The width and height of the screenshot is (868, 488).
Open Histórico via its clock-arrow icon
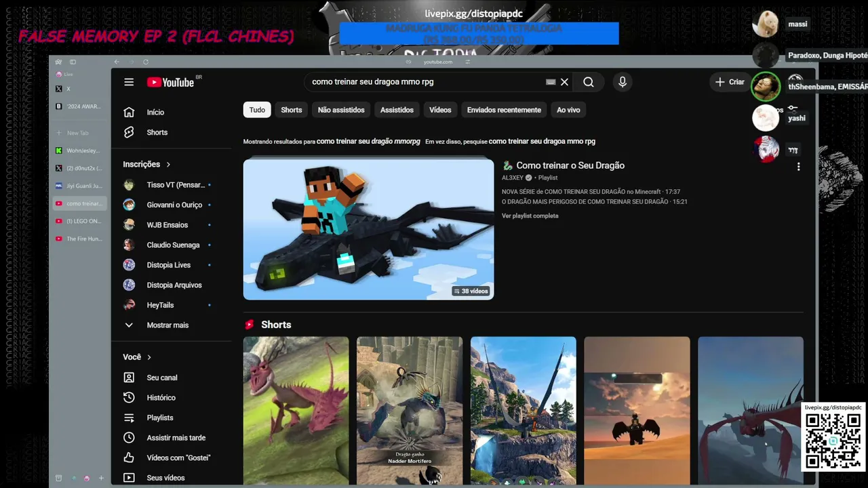pyautogui.click(x=129, y=398)
